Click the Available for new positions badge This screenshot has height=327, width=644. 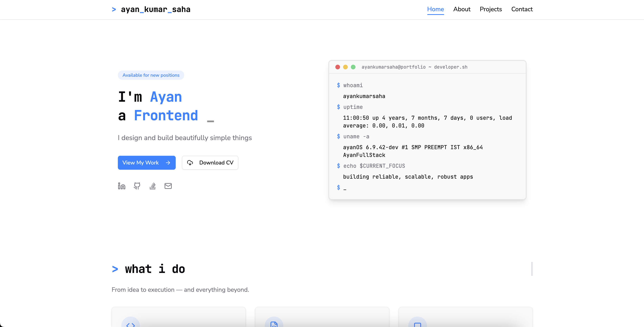pyautogui.click(x=151, y=75)
